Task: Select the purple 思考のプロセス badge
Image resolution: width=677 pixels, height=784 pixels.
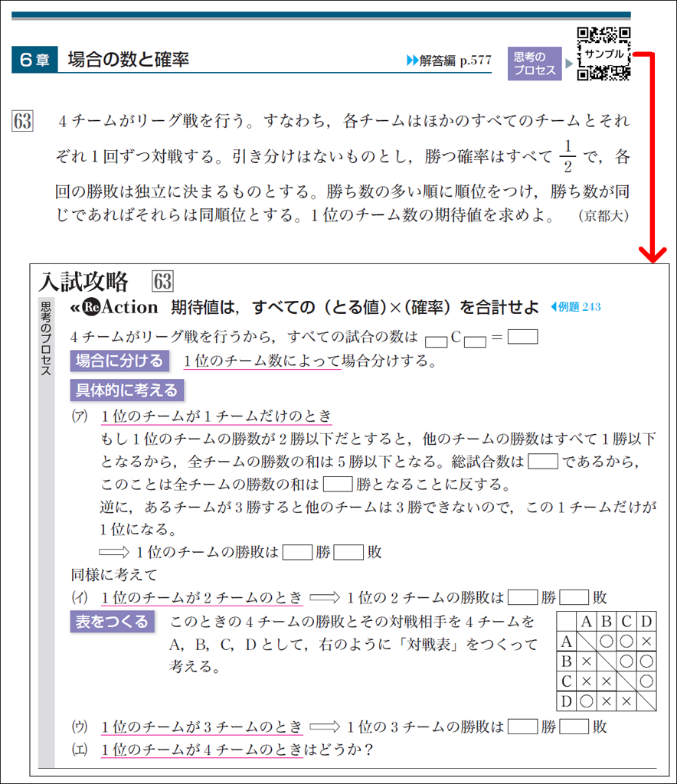Action: [x=534, y=64]
